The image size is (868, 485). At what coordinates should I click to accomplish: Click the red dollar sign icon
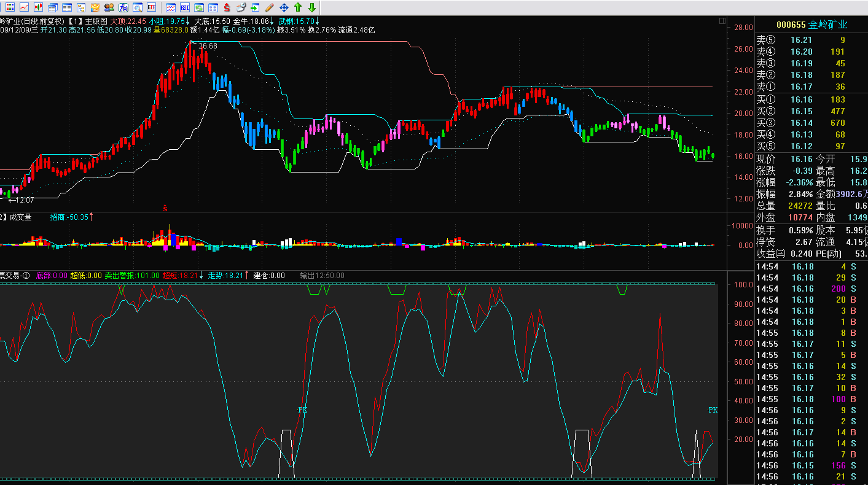tap(227, 7)
